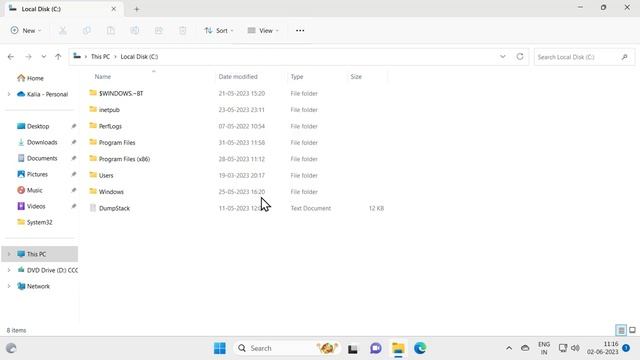
Task: Click the Paste toolbar icon
Action: coord(111,31)
